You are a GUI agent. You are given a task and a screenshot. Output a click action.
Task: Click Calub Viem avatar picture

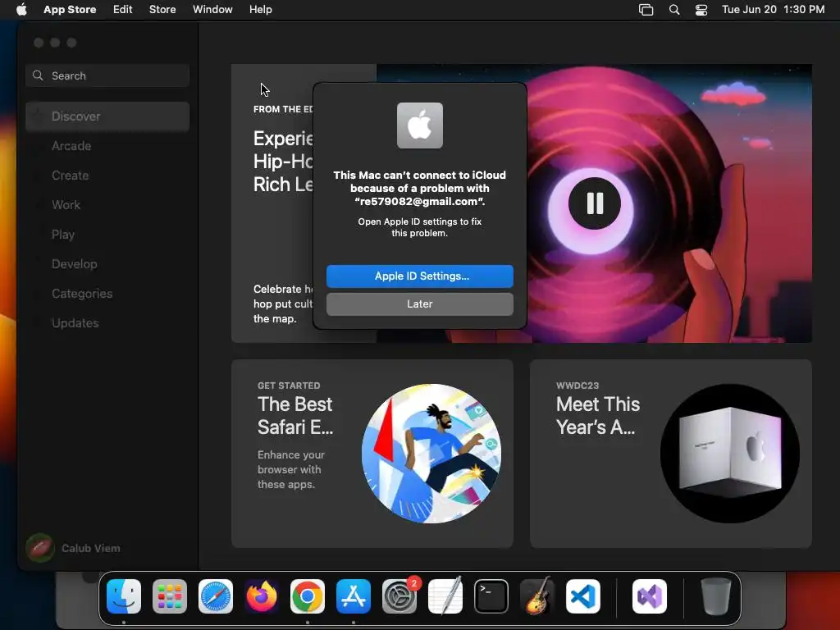click(40, 548)
